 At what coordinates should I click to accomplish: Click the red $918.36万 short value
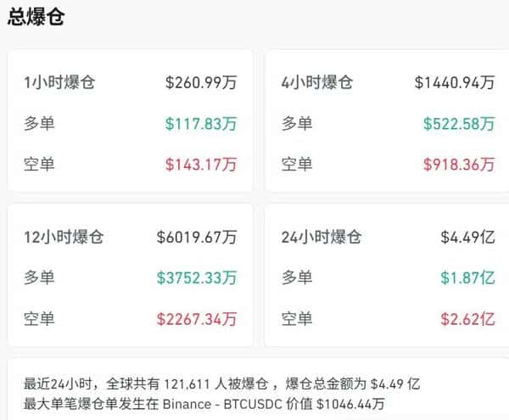pyautogui.click(x=459, y=165)
